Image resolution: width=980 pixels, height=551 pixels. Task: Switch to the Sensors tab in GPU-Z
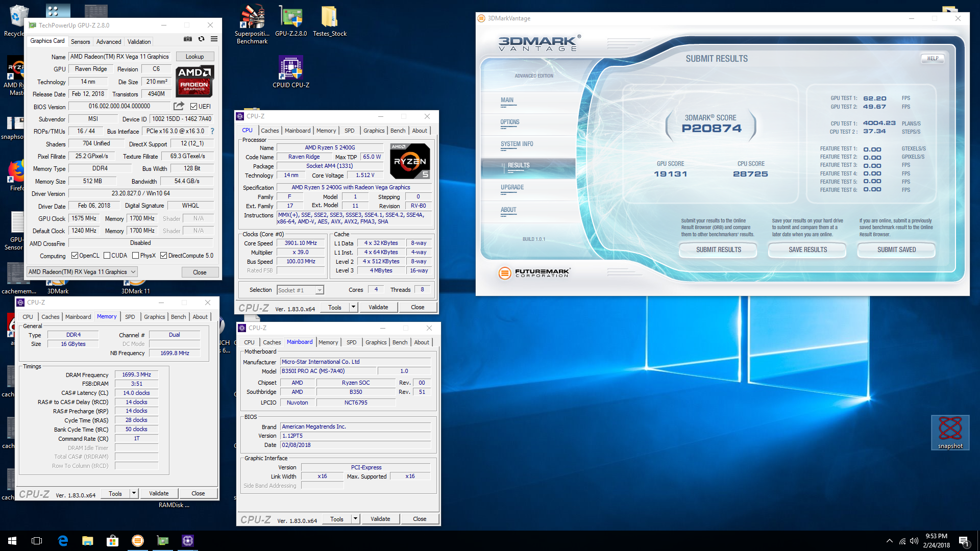80,42
